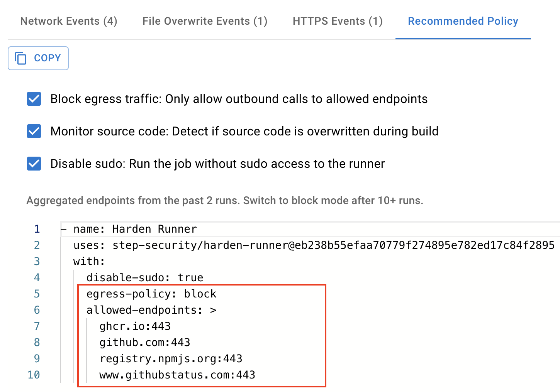Click the registry.npmjs.org:443 endpoint line

[x=171, y=358]
